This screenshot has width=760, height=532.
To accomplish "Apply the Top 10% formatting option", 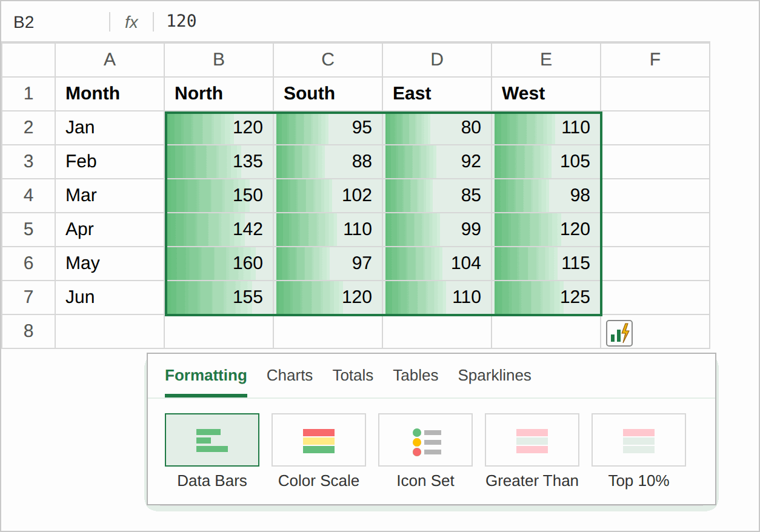I will pos(639,451).
